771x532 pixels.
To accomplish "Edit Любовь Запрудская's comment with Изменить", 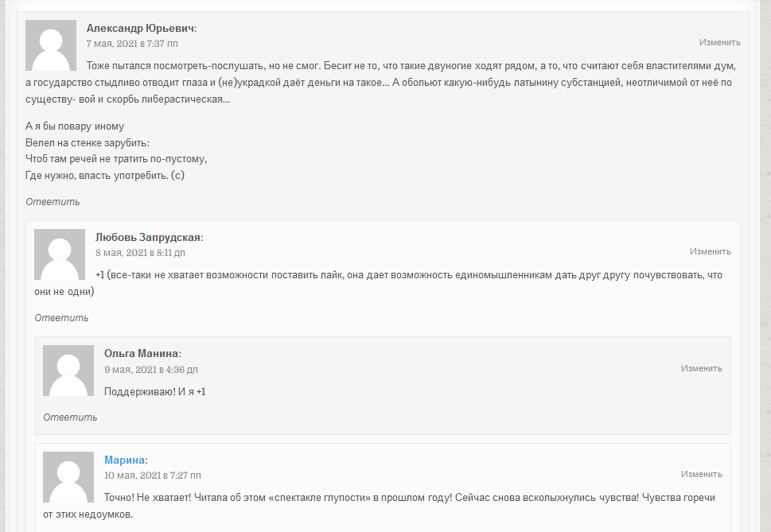I will click(710, 251).
